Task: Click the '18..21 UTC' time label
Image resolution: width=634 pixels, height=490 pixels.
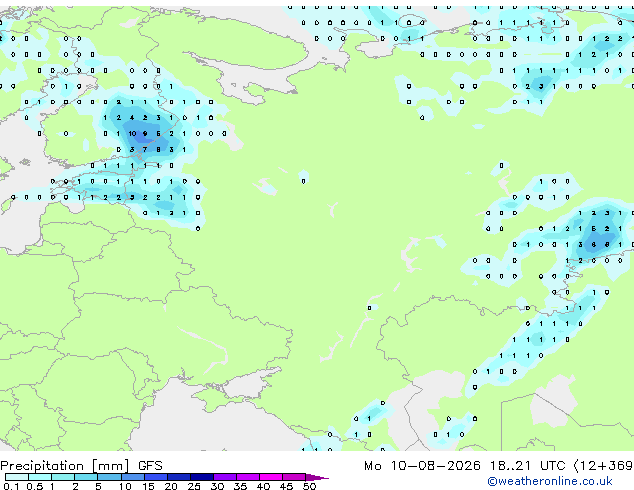Action: pos(527,466)
